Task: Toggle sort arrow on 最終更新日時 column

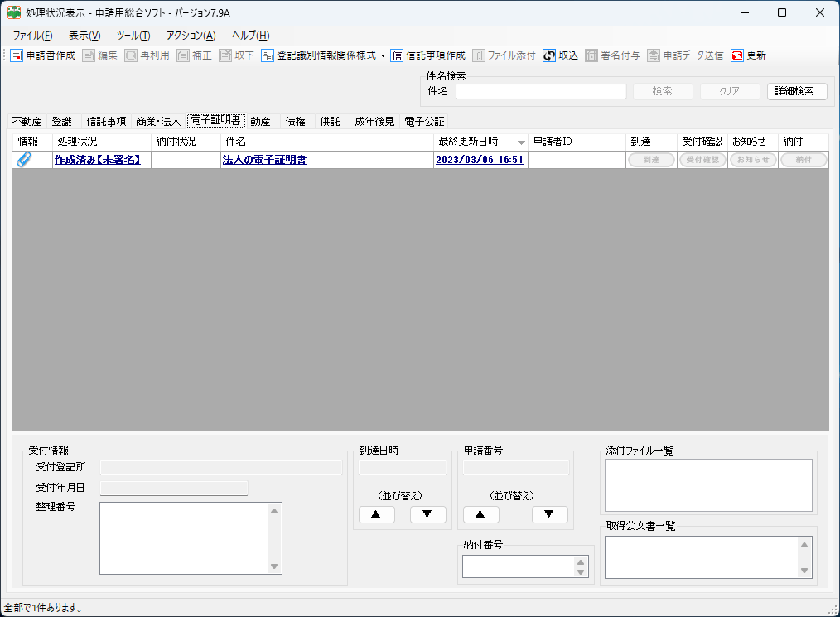Action: tap(521, 142)
